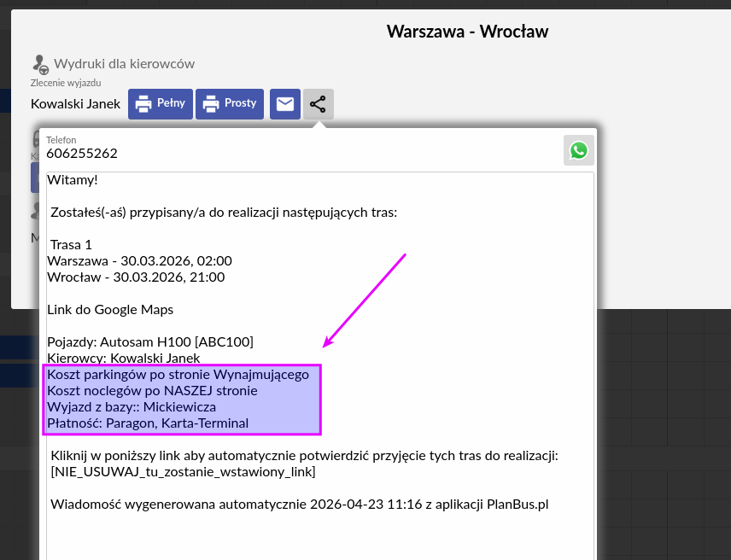The height and width of the screenshot is (560, 731).
Task: Place cursor on the Witamy! greeting line
Action: tap(73, 180)
